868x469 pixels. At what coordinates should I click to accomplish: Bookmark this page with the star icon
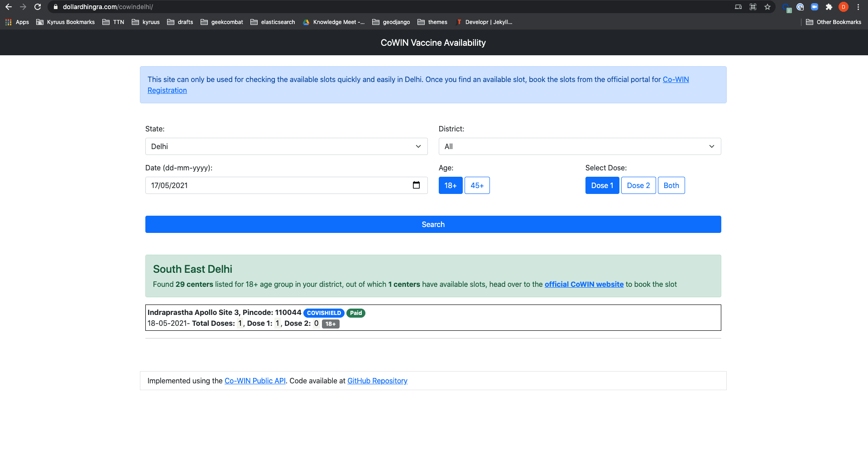tap(767, 7)
